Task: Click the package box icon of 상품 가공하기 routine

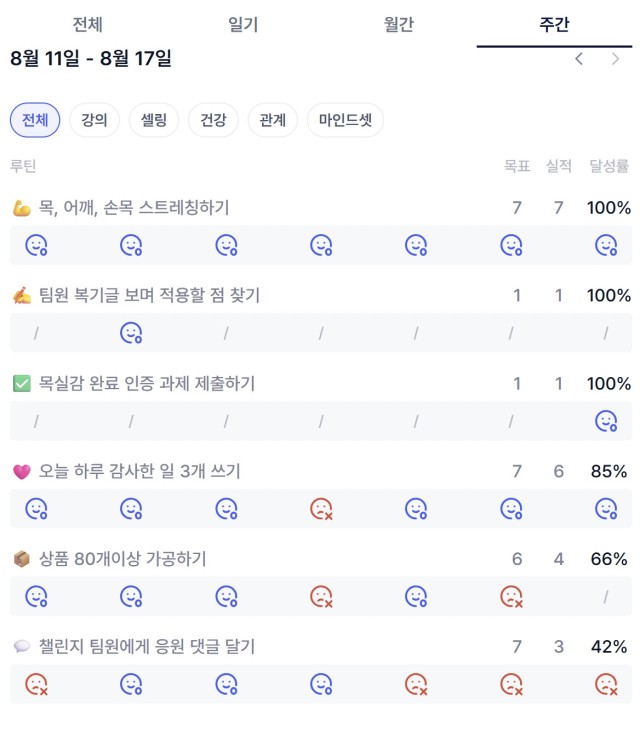Action: click(22, 559)
